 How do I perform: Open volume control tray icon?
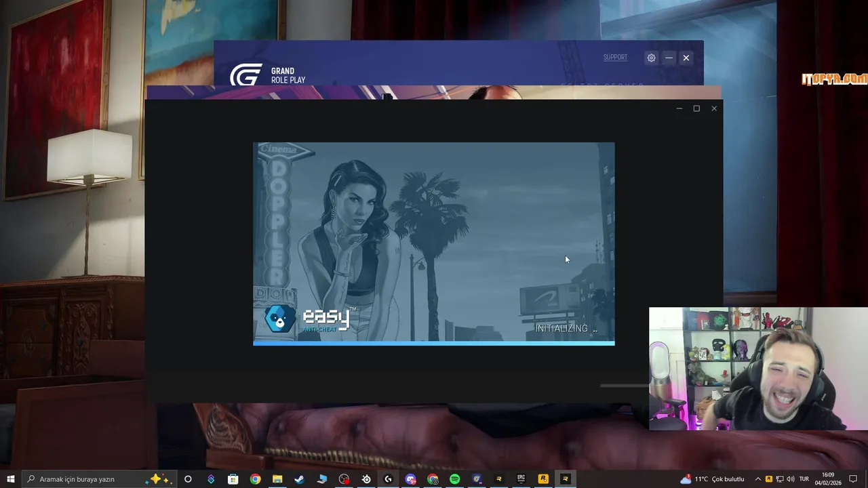(x=790, y=479)
